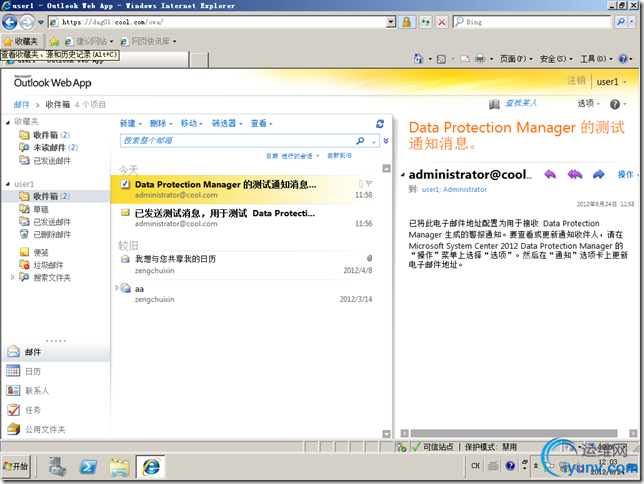Click the Server Manager icon on the taskbar
Image resolution: width=644 pixels, height=484 pixels.
pyautogui.click(x=57, y=467)
